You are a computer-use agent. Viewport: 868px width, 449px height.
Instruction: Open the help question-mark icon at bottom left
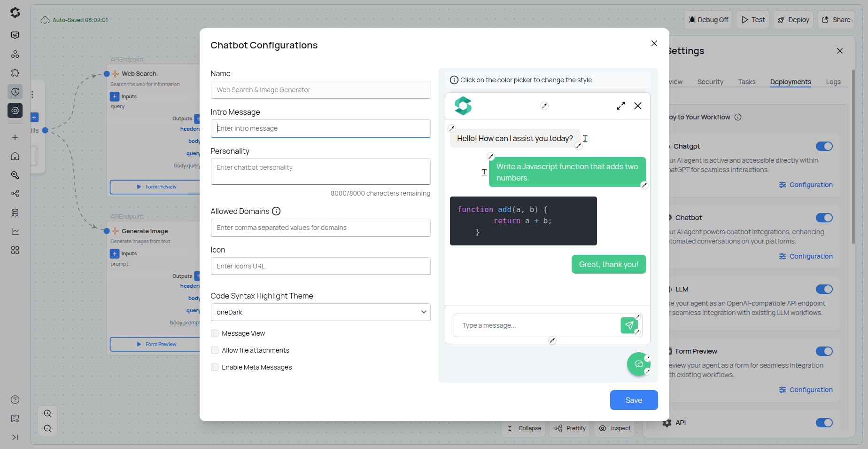(15, 400)
